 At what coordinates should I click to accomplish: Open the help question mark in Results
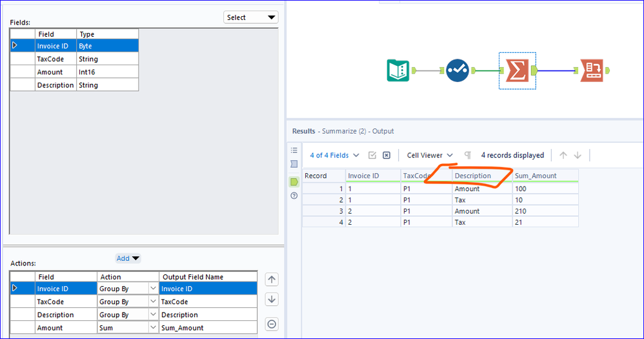(x=294, y=196)
